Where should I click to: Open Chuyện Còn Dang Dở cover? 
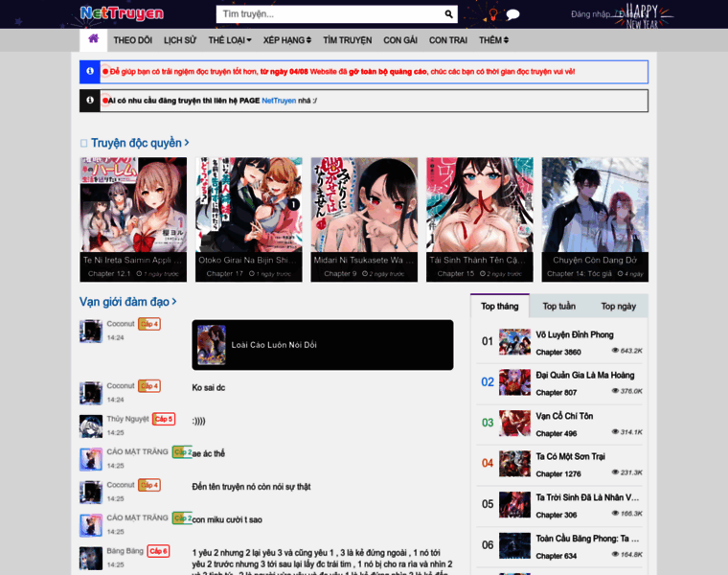coord(595,205)
